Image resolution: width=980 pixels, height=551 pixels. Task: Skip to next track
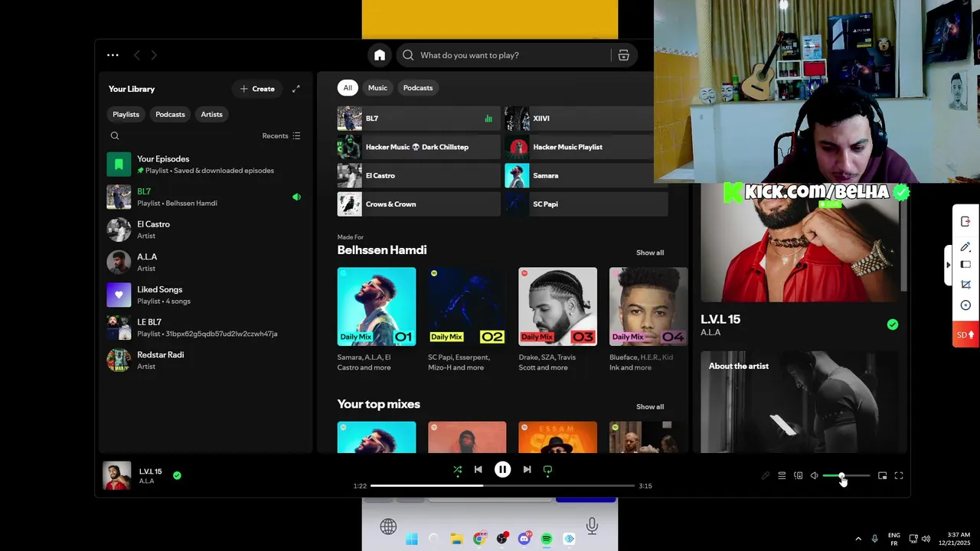pyautogui.click(x=527, y=470)
